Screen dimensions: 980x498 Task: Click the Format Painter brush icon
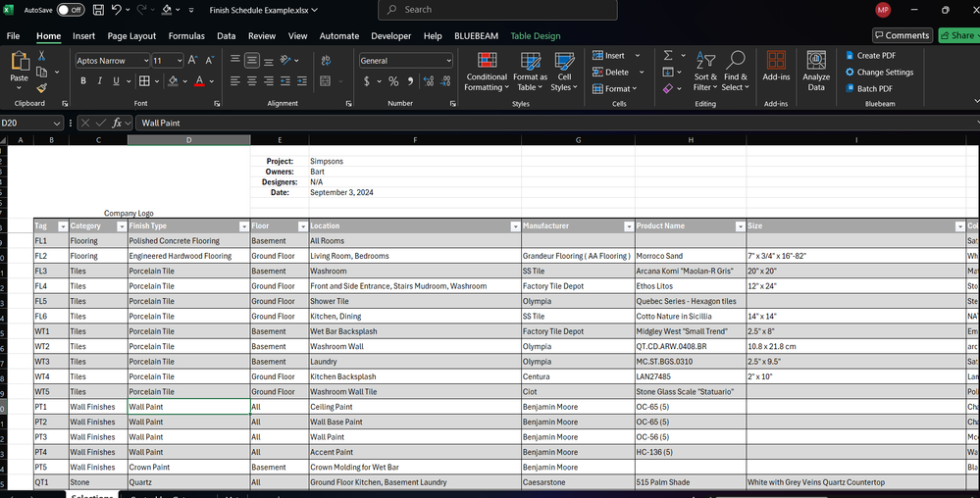(41, 88)
